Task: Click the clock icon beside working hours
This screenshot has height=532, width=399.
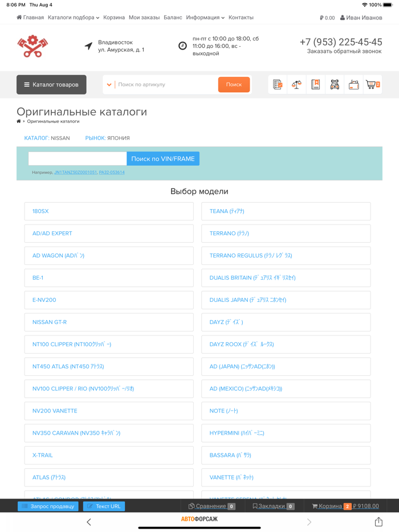Action: click(183, 46)
